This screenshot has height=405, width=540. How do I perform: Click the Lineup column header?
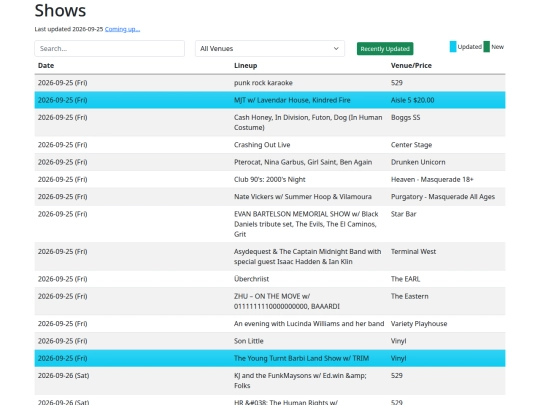click(x=246, y=65)
